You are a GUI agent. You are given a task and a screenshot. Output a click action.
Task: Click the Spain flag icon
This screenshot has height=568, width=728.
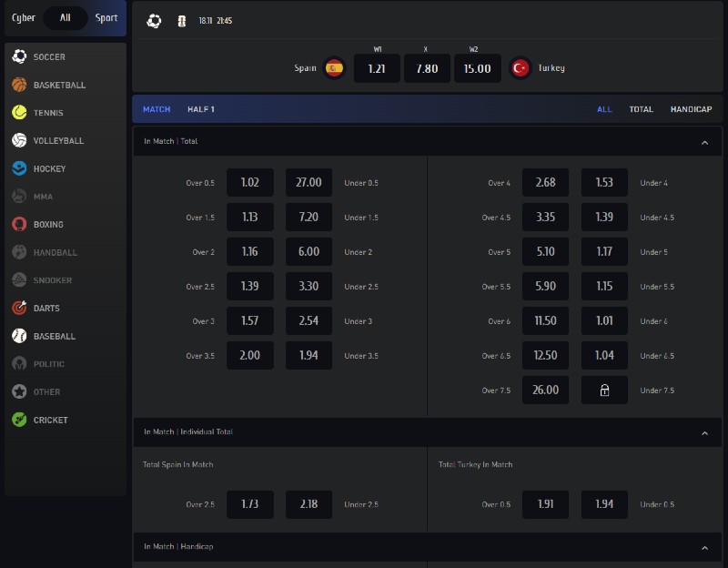point(333,67)
